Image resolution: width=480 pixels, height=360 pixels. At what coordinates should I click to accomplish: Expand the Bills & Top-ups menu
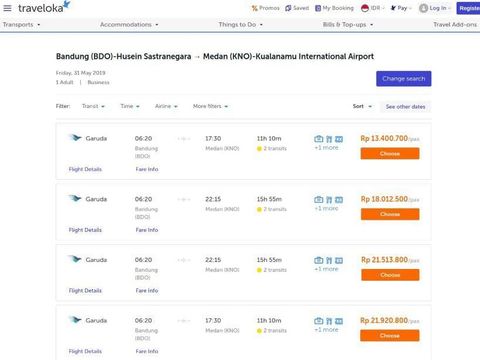point(348,25)
